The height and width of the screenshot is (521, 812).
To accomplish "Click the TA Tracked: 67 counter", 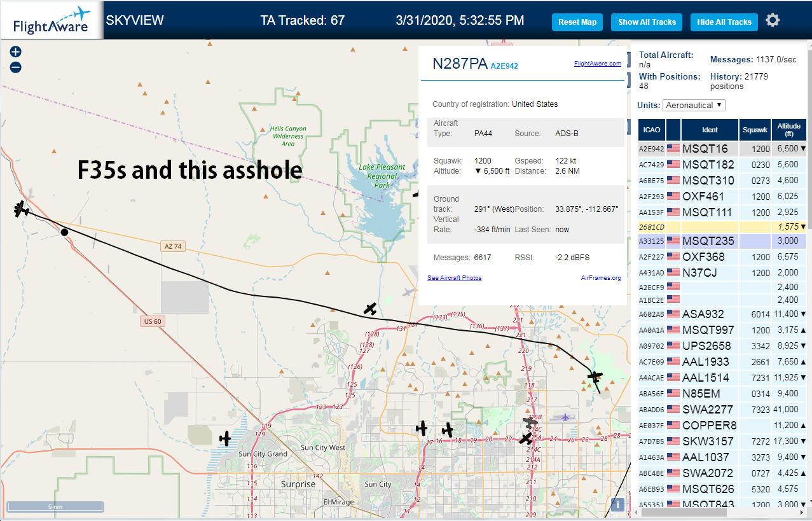I will point(303,20).
